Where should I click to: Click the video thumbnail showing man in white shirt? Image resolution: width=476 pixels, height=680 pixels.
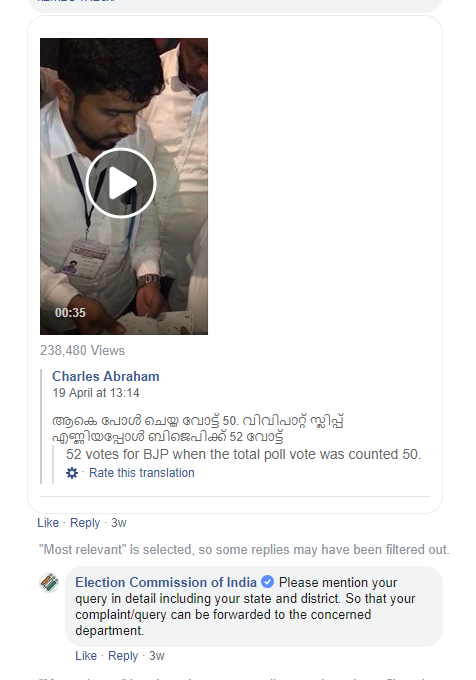tap(124, 186)
